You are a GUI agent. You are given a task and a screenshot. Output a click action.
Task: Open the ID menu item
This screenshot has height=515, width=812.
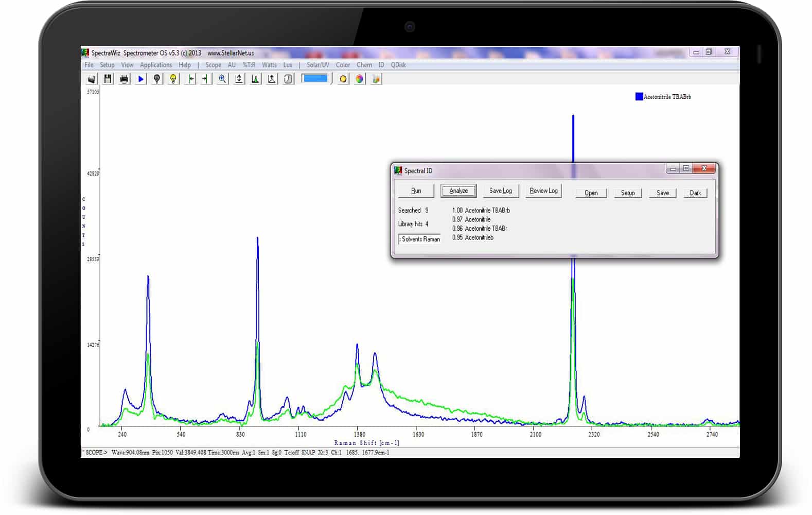click(381, 65)
